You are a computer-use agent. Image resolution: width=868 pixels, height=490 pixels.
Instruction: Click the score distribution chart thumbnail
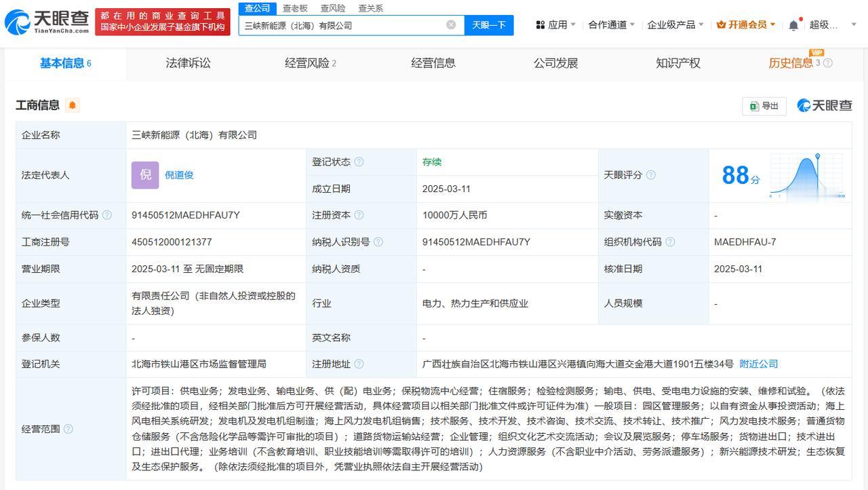(x=808, y=176)
